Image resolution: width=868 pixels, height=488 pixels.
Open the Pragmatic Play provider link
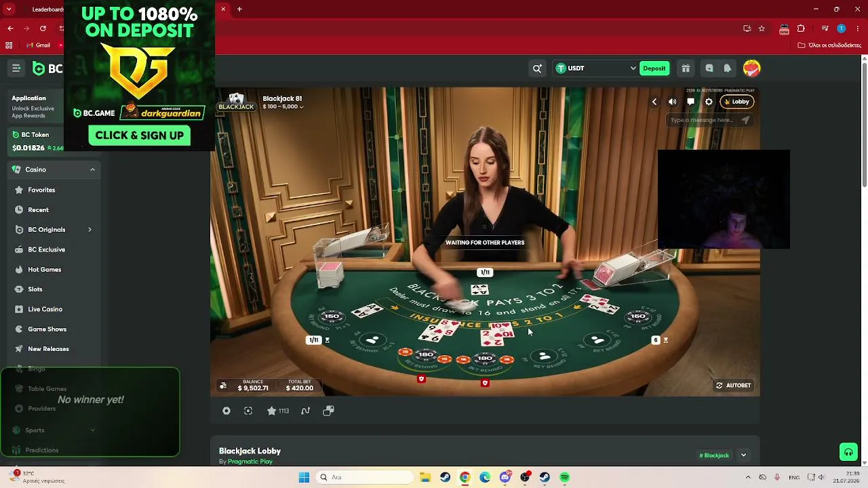(250, 462)
